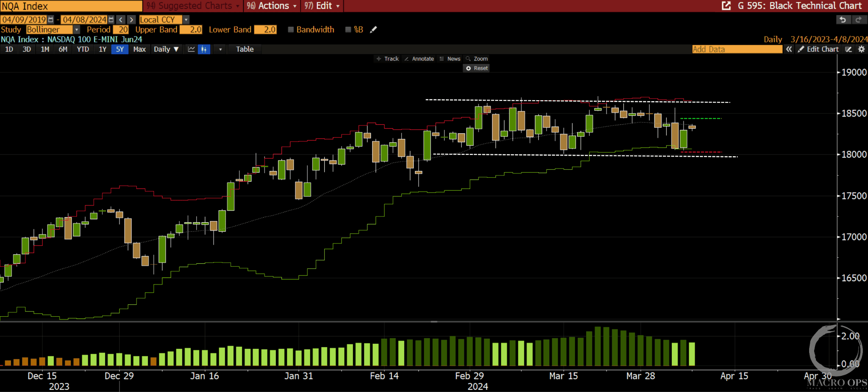
Task: Open annotation tools icon next to Edit Chart
Action: pos(849,49)
